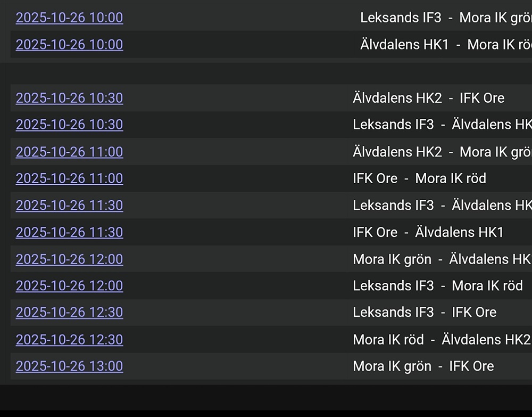
Task: Select the Leksands IF3 - IFK Ore match text
Action: (424, 313)
